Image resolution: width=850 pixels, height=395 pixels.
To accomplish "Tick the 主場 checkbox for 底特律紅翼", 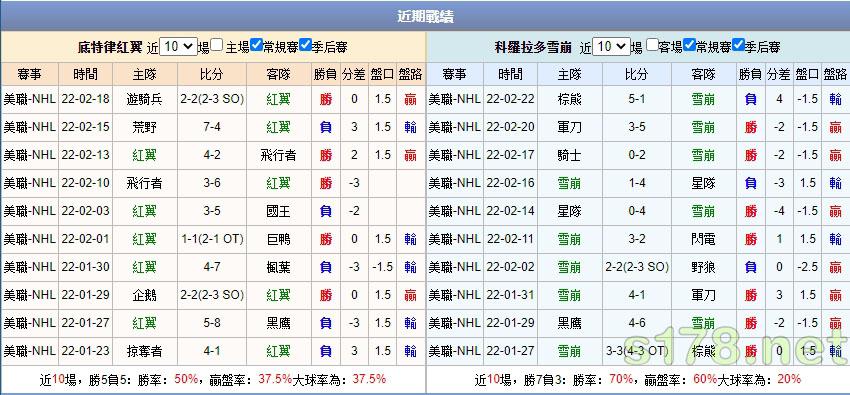I will coord(217,45).
